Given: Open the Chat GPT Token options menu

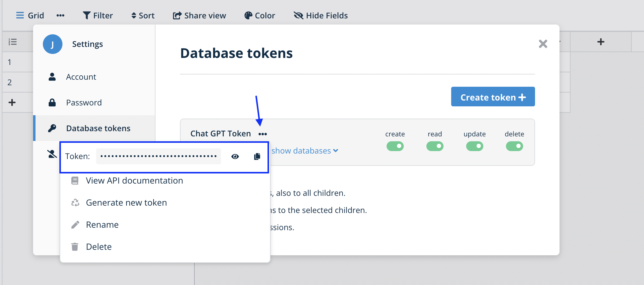Looking at the screenshot, I should pyautogui.click(x=263, y=134).
